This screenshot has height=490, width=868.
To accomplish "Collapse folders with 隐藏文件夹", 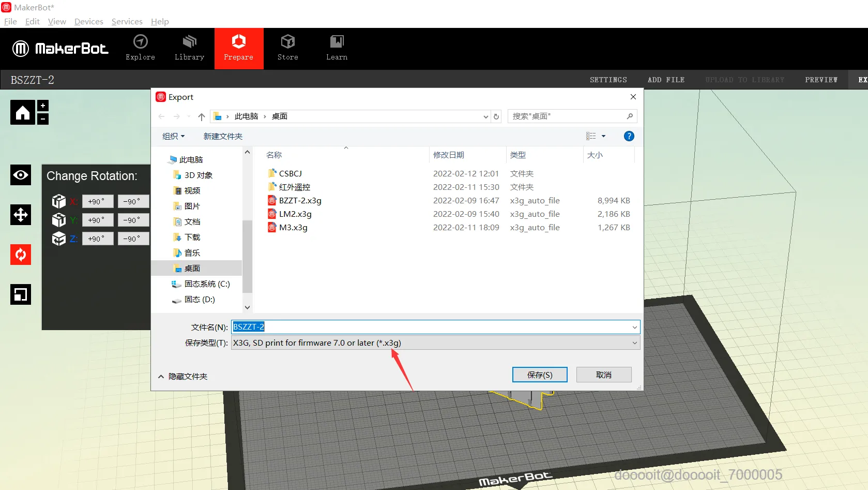I will click(182, 376).
